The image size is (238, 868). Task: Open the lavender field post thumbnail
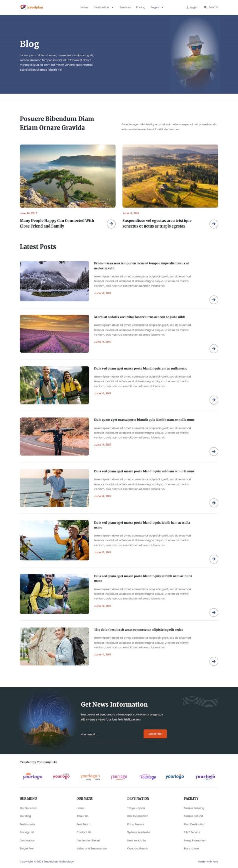pos(55,334)
